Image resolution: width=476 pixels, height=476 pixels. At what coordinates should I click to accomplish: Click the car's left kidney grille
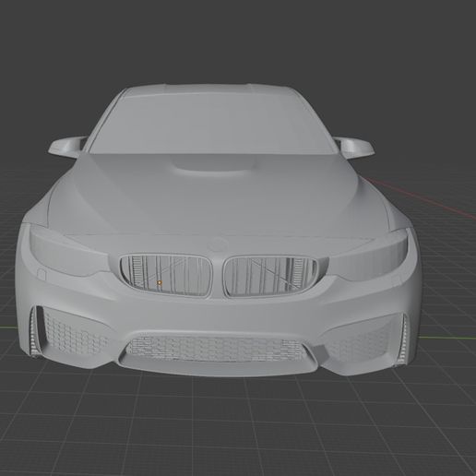[165, 275]
